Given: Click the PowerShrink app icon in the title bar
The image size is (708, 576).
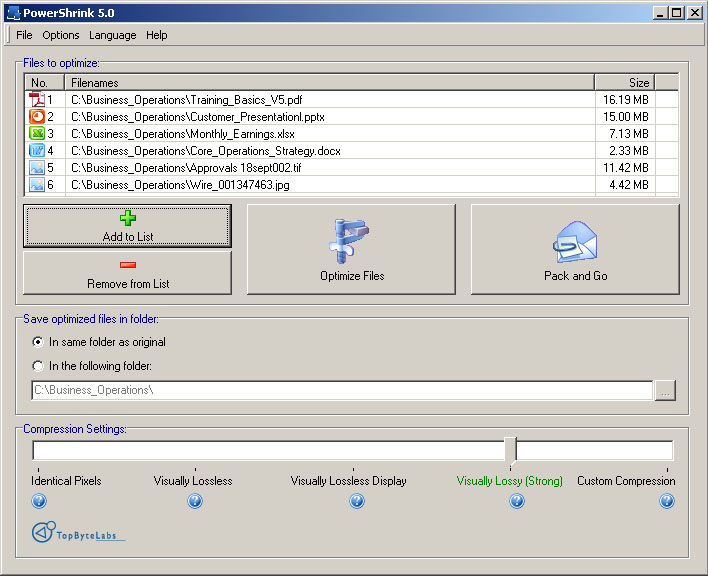Looking at the screenshot, I should click(x=14, y=13).
